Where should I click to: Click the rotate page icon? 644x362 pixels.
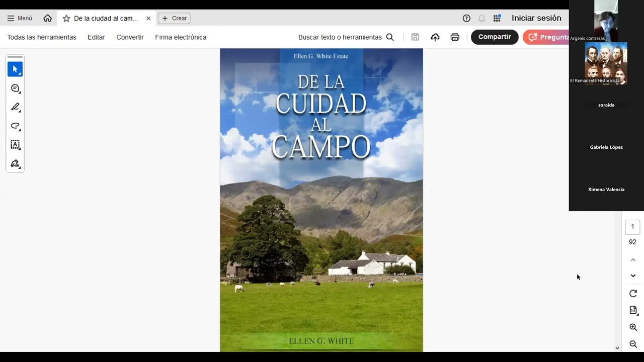[633, 294]
